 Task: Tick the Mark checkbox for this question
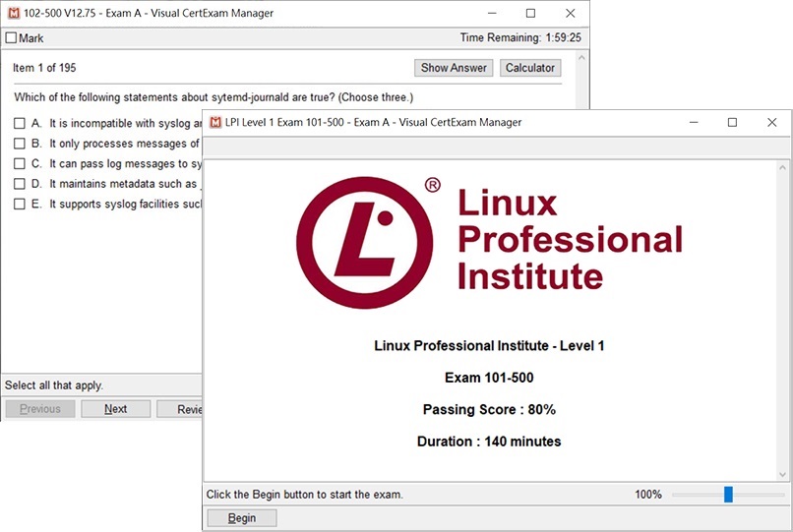[x=12, y=38]
